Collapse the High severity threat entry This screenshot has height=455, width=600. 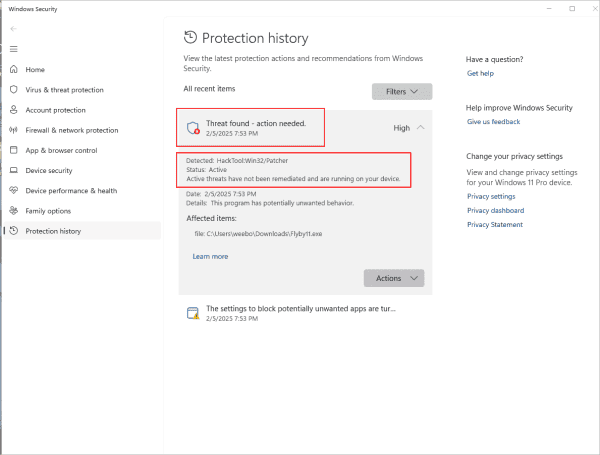(421, 127)
